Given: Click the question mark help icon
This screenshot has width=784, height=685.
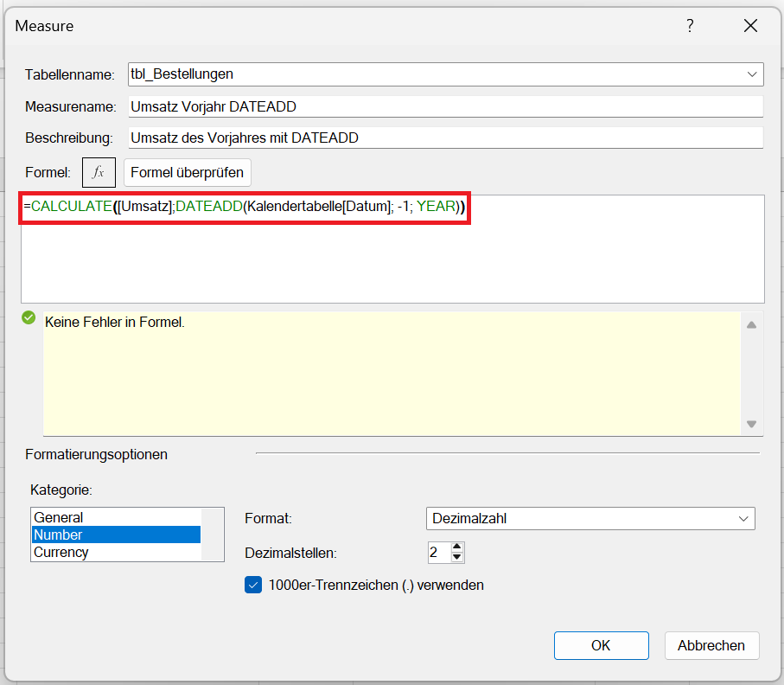Looking at the screenshot, I should point(690,26).
